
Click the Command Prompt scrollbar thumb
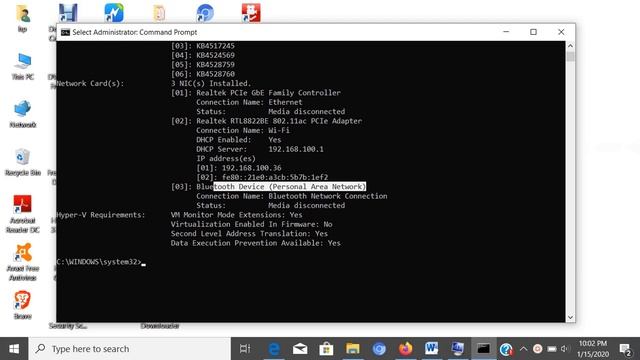click(x=570, y=56)
